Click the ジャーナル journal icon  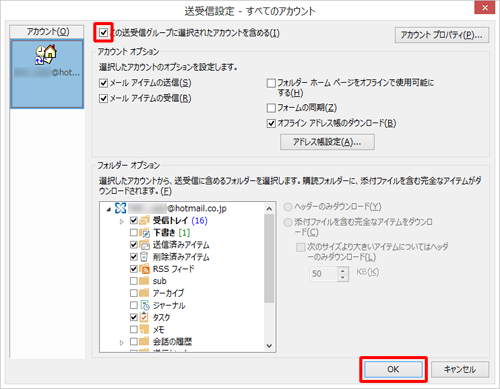point(145,305)
